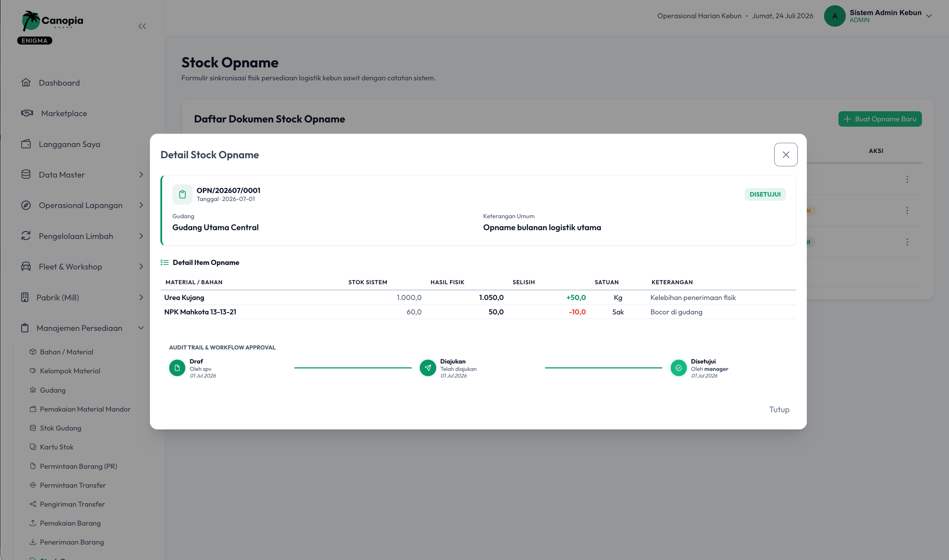949x560 pixels.
Task: Open the Dashboard home icon
Action: pyautogui.click(x=26, y=82)
